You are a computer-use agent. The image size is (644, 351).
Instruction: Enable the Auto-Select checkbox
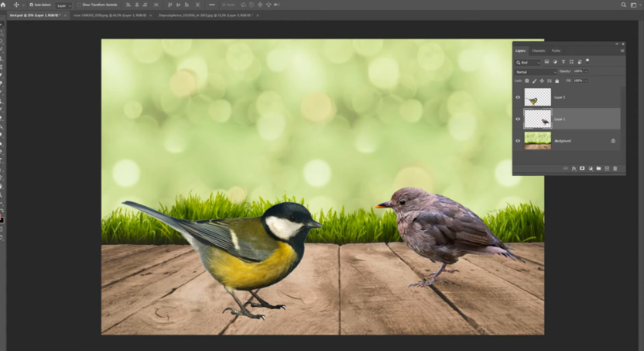31,5
